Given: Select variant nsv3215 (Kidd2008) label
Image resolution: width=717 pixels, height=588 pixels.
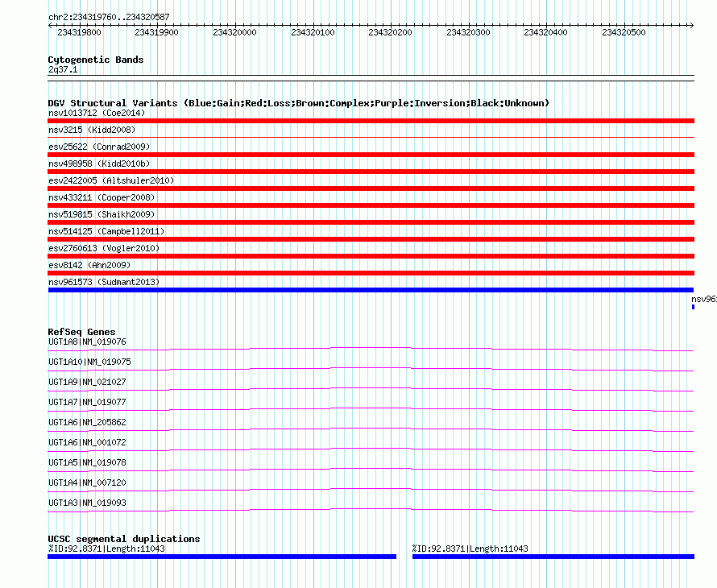Looking at the screenshot, I should pos(92,130).
